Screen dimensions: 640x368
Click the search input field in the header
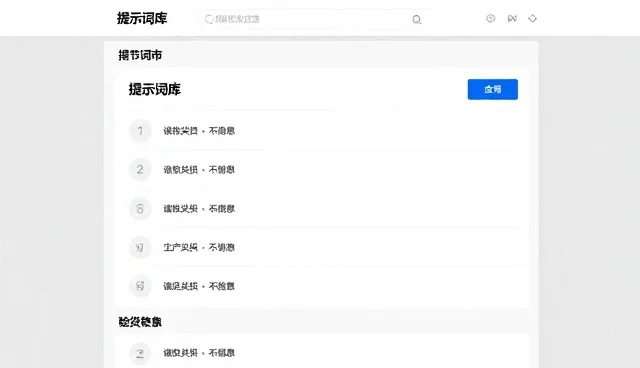(313, 19)
